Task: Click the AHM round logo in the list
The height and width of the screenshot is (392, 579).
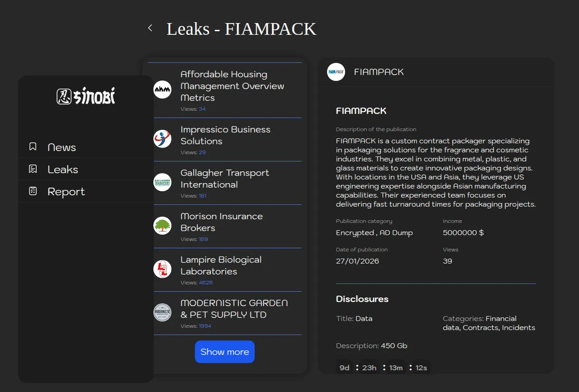Action: (162, 90)
